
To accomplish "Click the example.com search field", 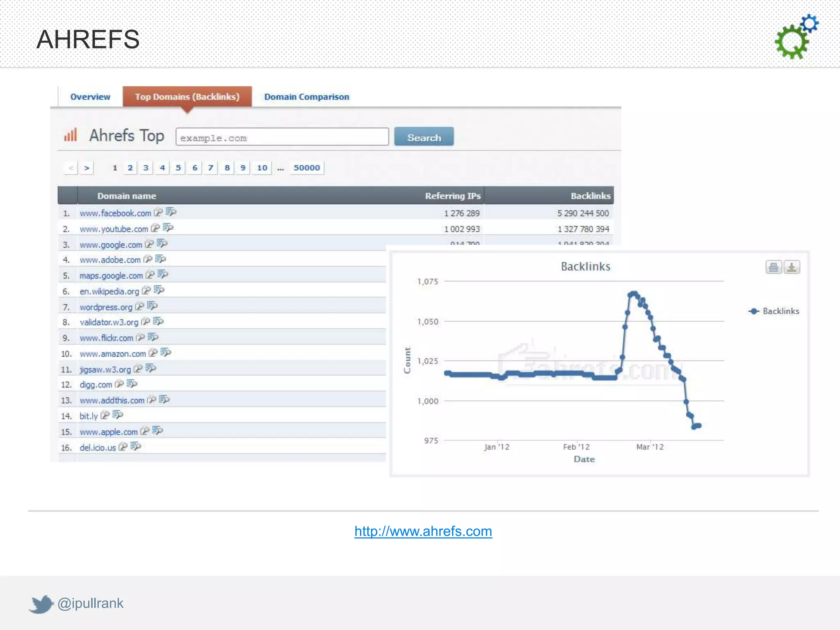I will tap(282, 137).
